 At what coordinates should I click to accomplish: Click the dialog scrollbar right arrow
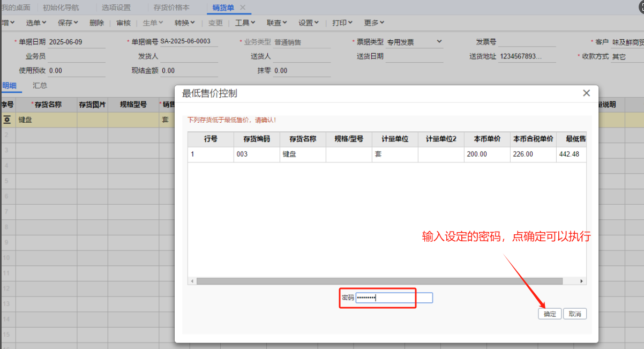582,281
